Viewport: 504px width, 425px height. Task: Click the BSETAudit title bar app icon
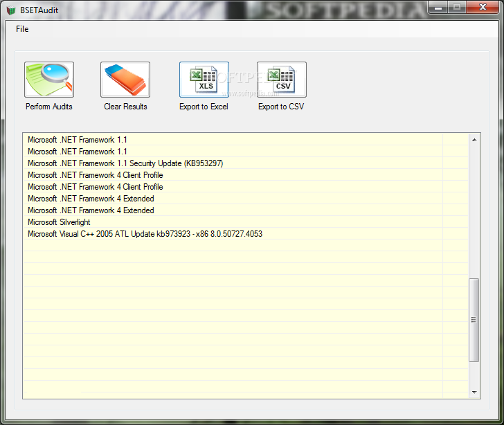[11, 10]
